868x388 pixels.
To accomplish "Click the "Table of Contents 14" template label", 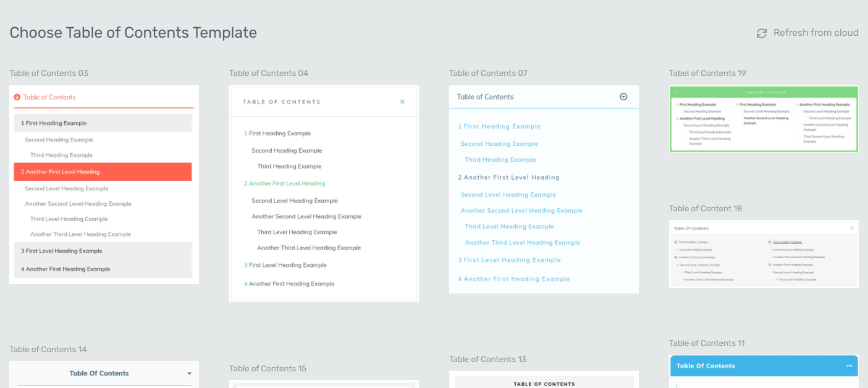I will 48,350.
